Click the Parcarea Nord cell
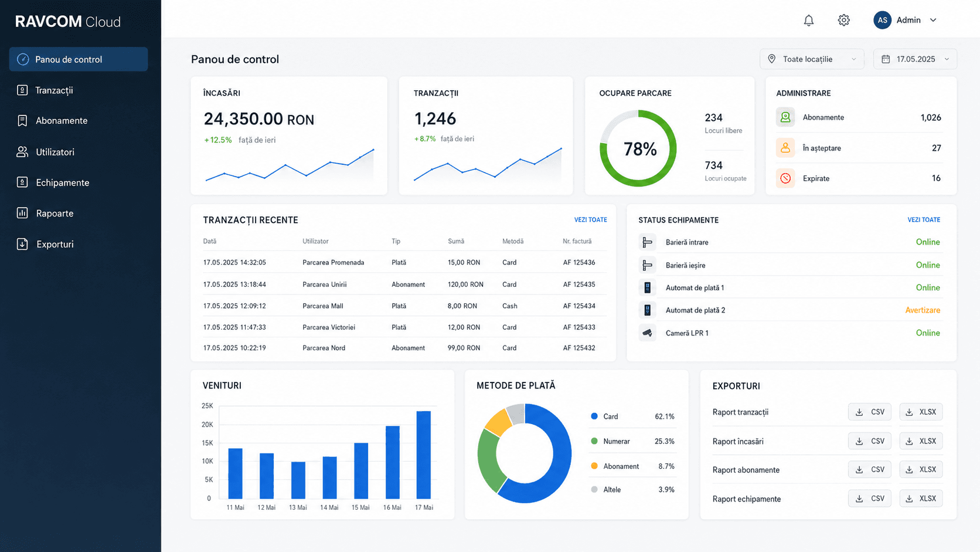The image size is (980, 552). (x=324, y=348)
